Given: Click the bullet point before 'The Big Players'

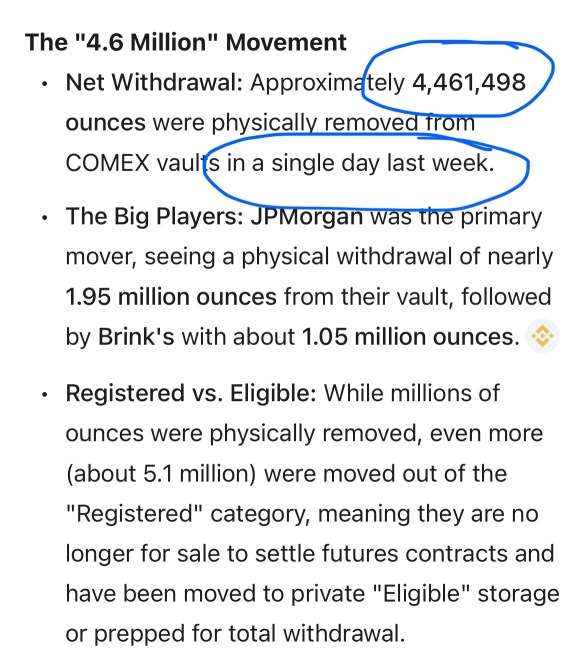Looking at the screenshot, I should pos(44,217).
